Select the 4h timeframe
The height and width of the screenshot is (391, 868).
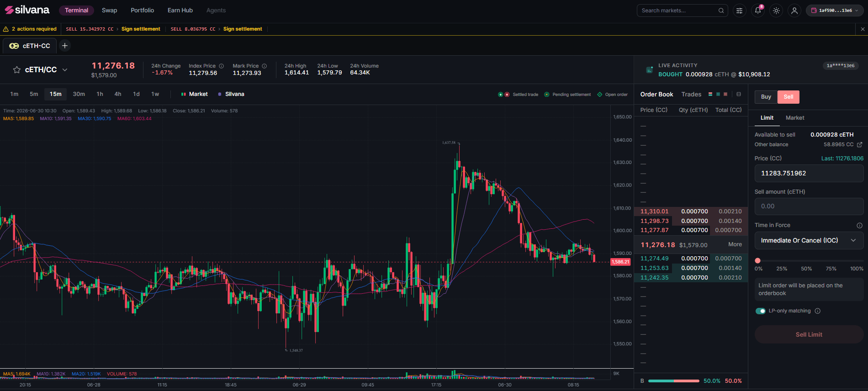[x=118, y=94]
